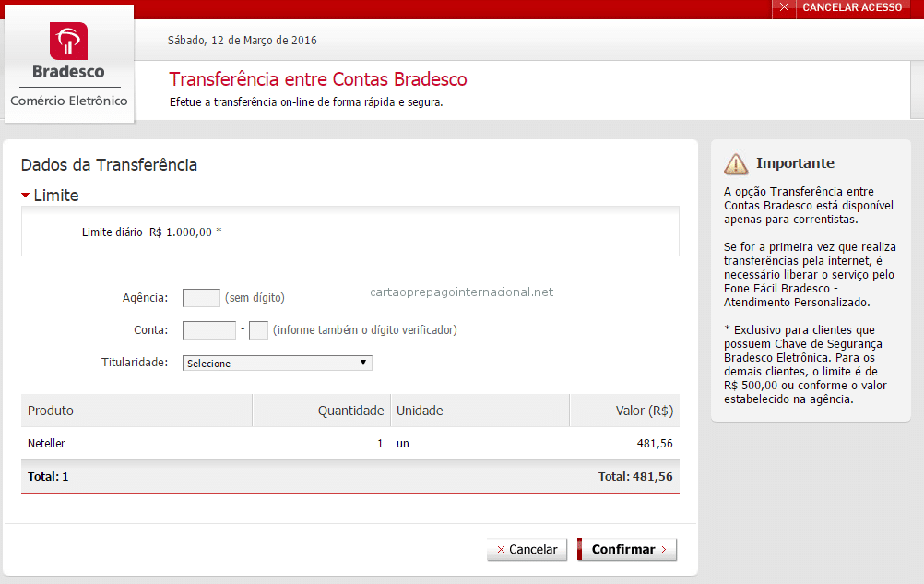
Task: Click the Limite diário R$ 1.000,00 text
Action: 151,232
